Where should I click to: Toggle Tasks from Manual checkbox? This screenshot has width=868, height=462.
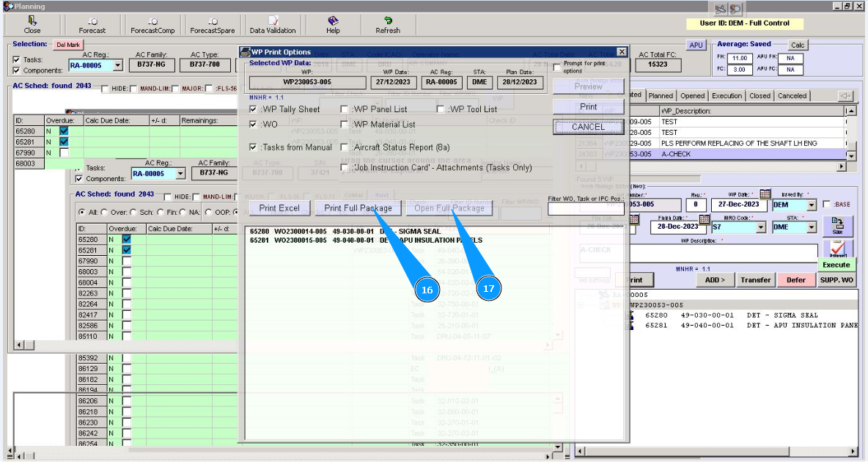pyautogui.click(x=253, y=147)
